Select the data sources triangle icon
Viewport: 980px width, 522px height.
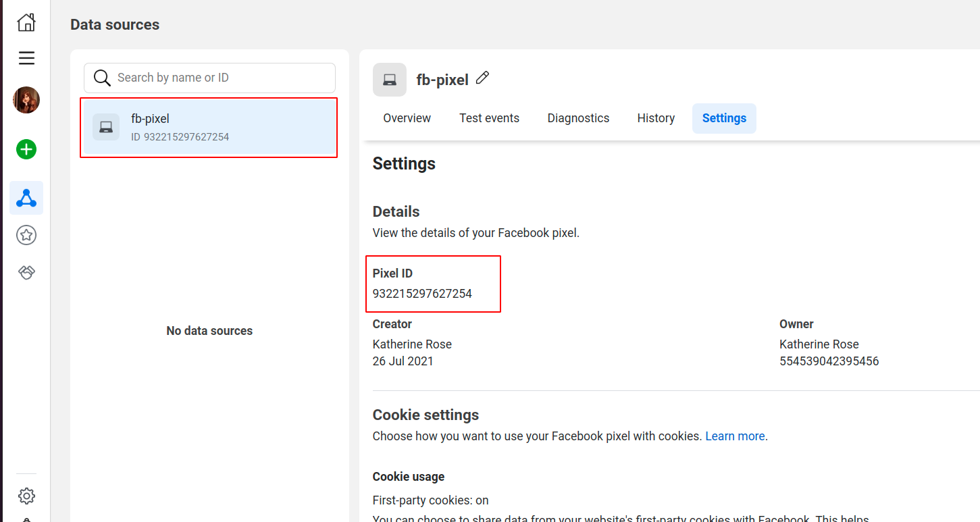coord(26,198)
